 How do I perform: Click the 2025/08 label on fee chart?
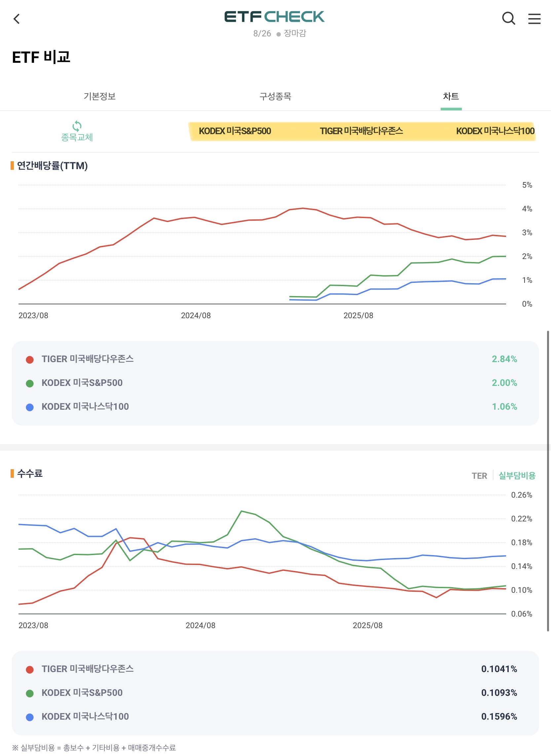pos(368,625)
